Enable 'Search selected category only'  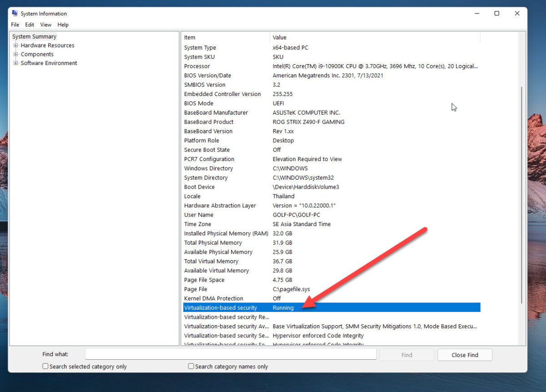point(45,366)
